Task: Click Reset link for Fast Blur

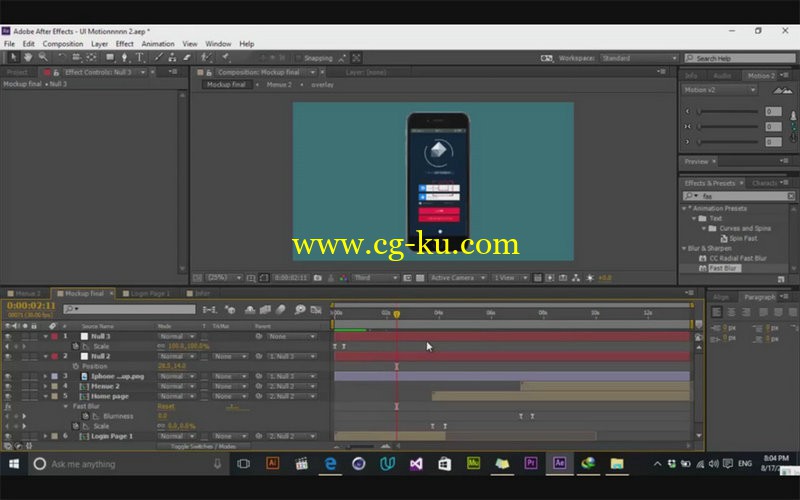Action: 166,407
